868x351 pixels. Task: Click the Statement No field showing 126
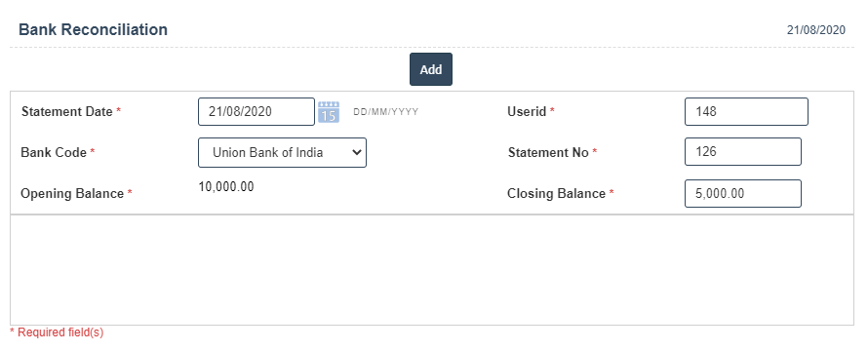click(x=743, y=152)
